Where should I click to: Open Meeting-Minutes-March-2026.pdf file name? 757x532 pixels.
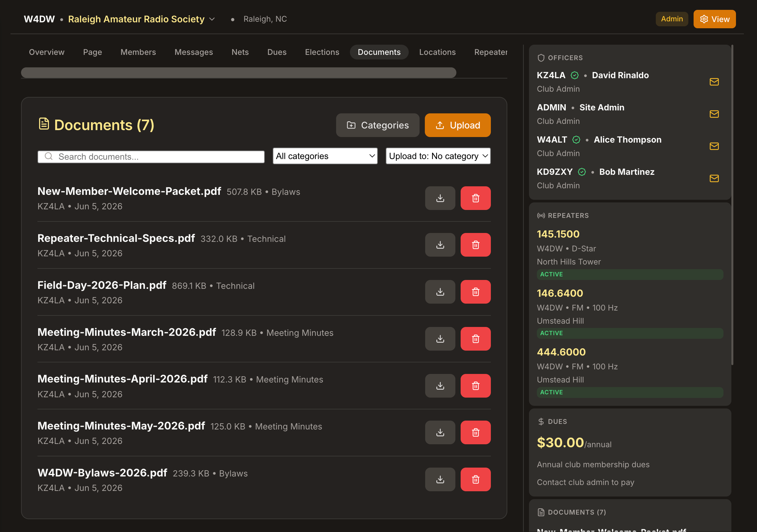126,332
